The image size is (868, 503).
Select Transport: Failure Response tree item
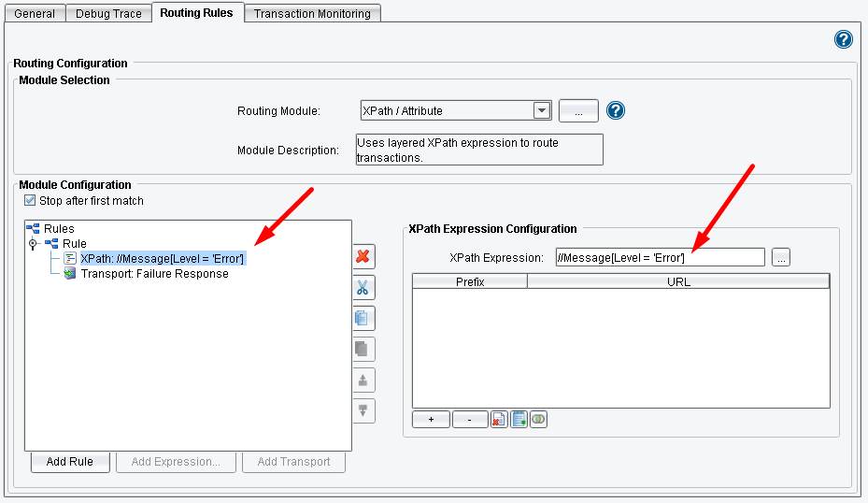(154, 274)
